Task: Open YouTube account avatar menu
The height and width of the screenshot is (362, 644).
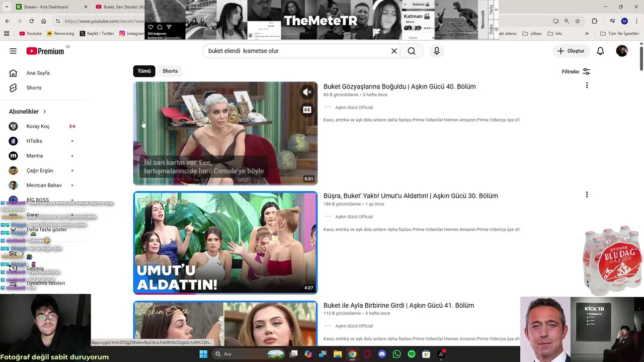Action: pyautogui.click(x=622, y=51)
